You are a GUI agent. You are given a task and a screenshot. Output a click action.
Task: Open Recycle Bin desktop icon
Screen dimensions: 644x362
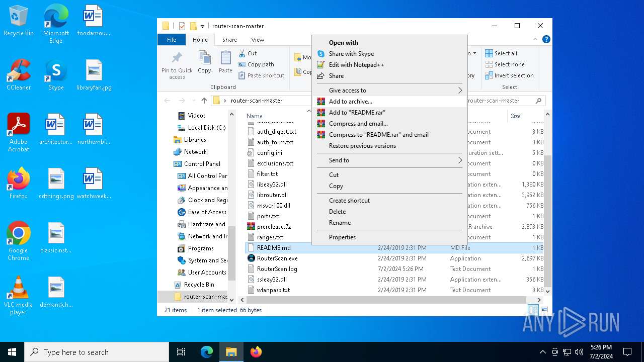(19, 21)
